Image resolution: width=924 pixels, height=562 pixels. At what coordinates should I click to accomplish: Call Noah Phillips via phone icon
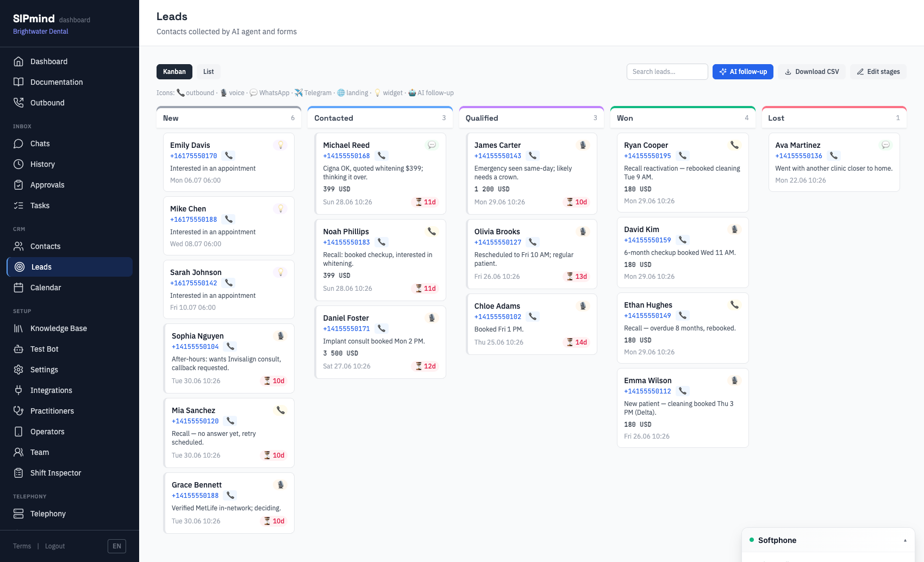click(x=382, y=242)
